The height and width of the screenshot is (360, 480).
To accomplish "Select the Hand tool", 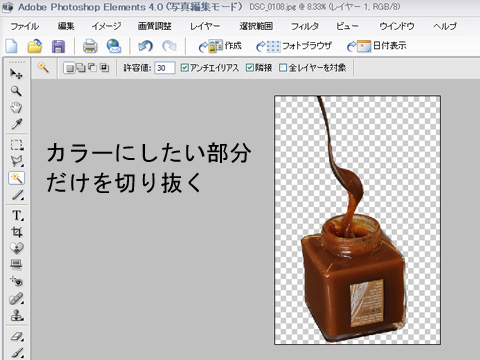I will pos(16,107).
